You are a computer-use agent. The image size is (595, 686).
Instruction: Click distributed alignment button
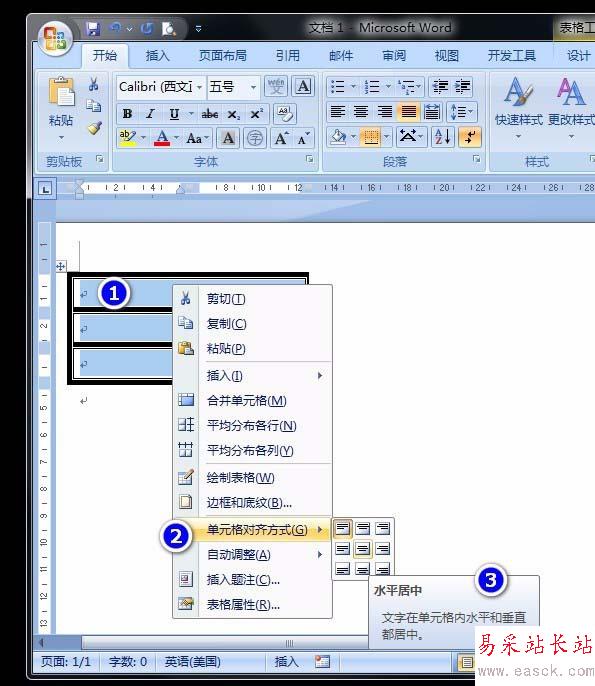pyautogui.click(x=432, y=112)
